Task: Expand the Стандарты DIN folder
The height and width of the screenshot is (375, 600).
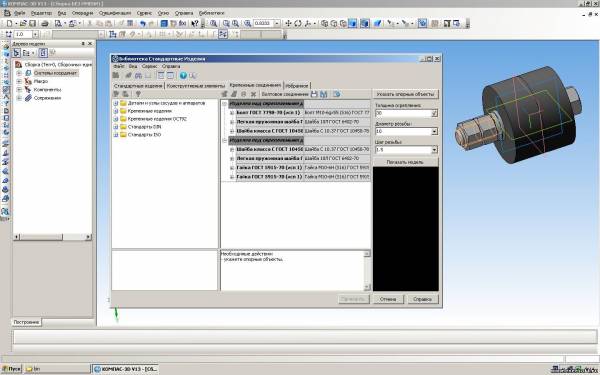Action: pyautogui.click(x=116, y=127)
